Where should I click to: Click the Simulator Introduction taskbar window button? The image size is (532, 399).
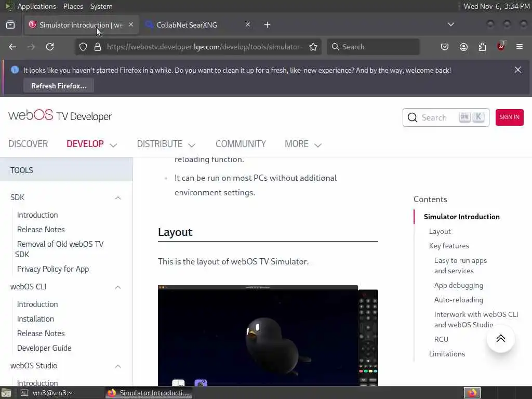(149, 393)
